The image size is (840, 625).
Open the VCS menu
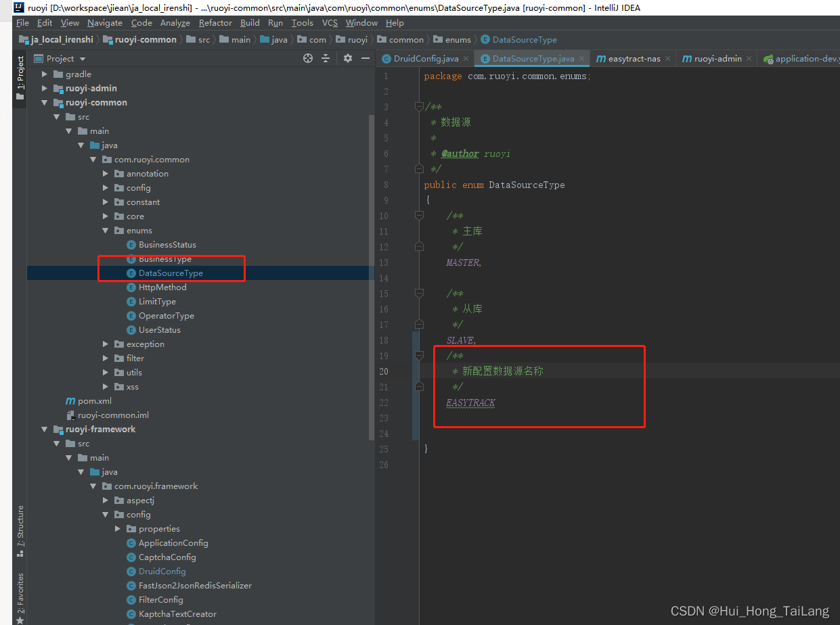[x=330, y=22]
